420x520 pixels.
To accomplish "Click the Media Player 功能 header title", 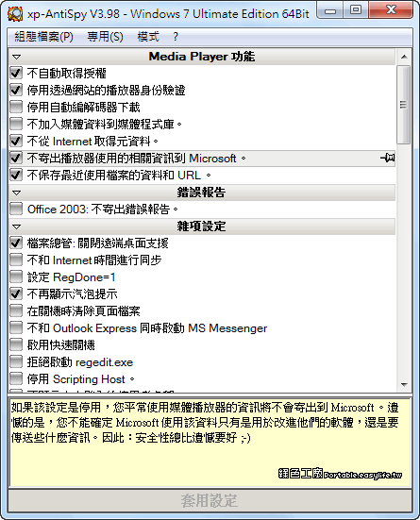I will tap(202, 57).
